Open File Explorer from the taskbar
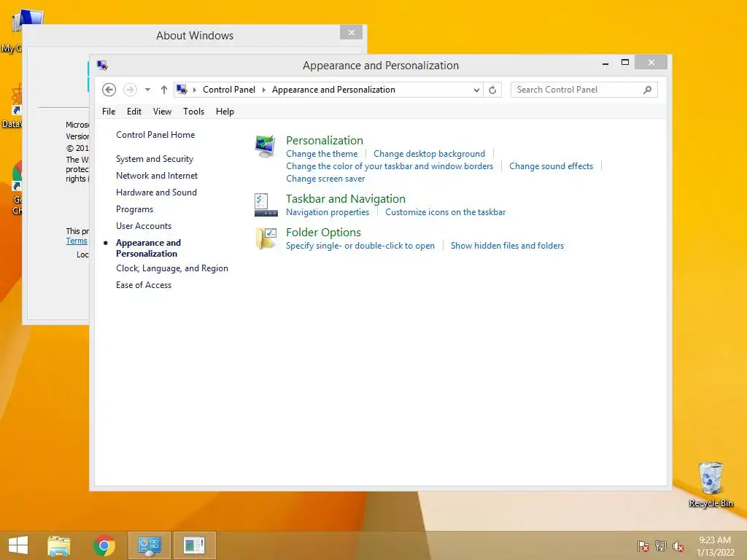 click(x=59, y=545)
